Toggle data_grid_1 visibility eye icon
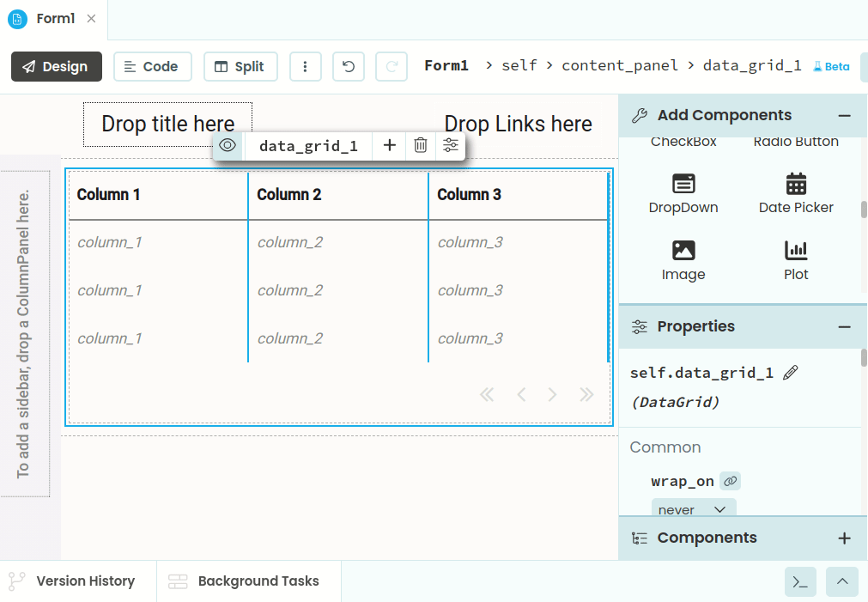The image size is (868, 602). pos(228,145)
